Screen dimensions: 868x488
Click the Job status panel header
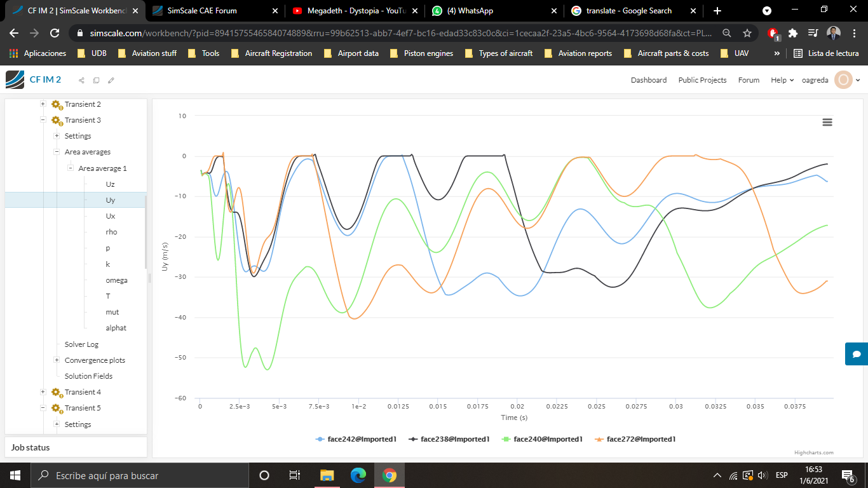pos(76,447)
